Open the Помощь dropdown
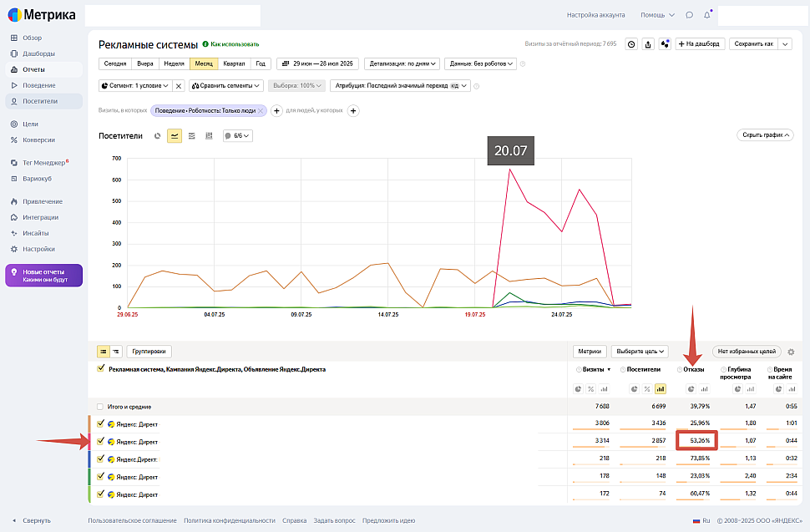Image resolution: width=810 pixels, height=532 pixels. [658, 15]
